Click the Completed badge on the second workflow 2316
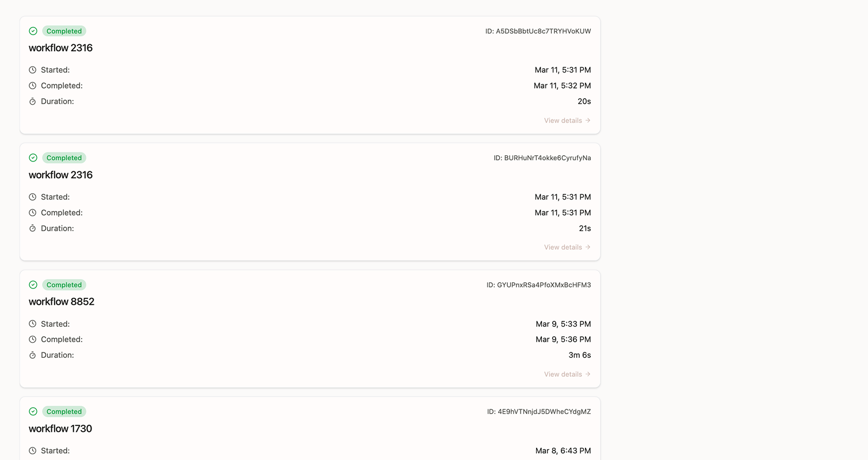This screenshot has height=460, width=868. point(64,158)
